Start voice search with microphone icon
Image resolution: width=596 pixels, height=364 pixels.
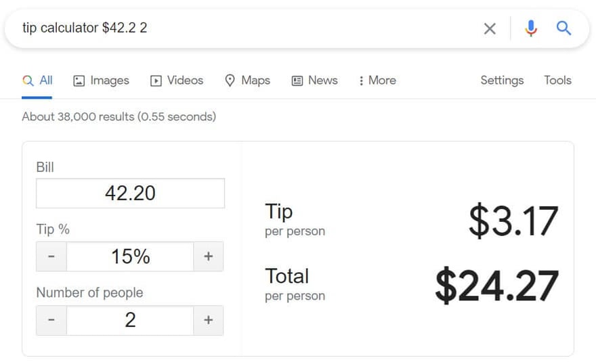[531, 28]
